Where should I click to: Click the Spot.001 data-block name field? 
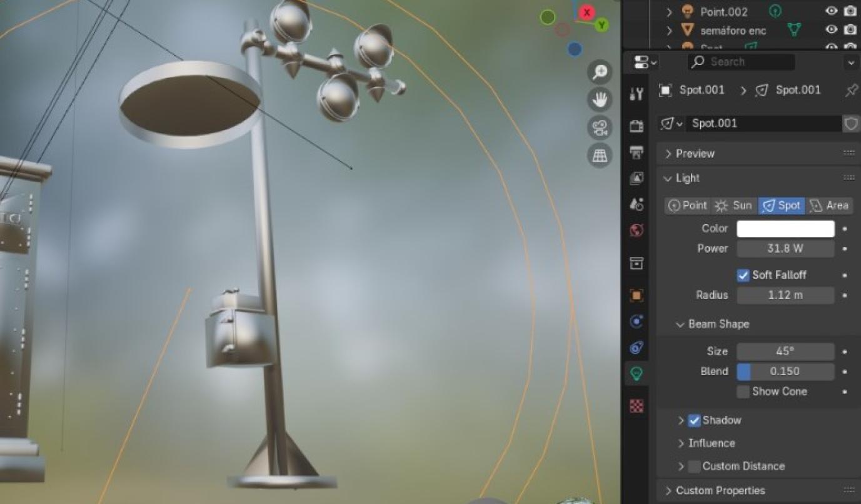coord(763,123)
